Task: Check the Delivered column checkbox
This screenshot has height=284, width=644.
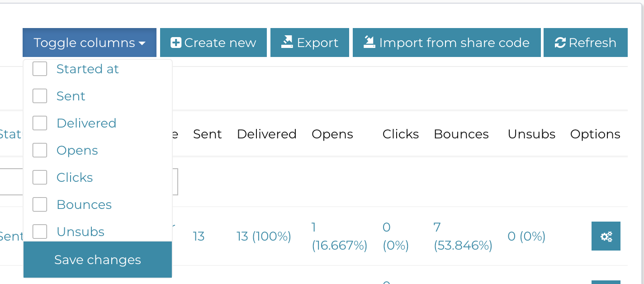Action: [40, 123]
